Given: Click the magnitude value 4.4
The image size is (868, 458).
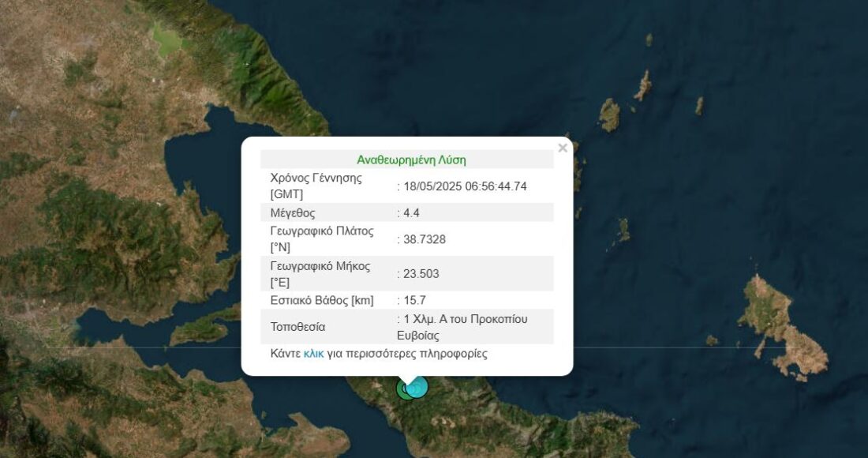Looking at the screenshot, I should click(x=412, y=212).
